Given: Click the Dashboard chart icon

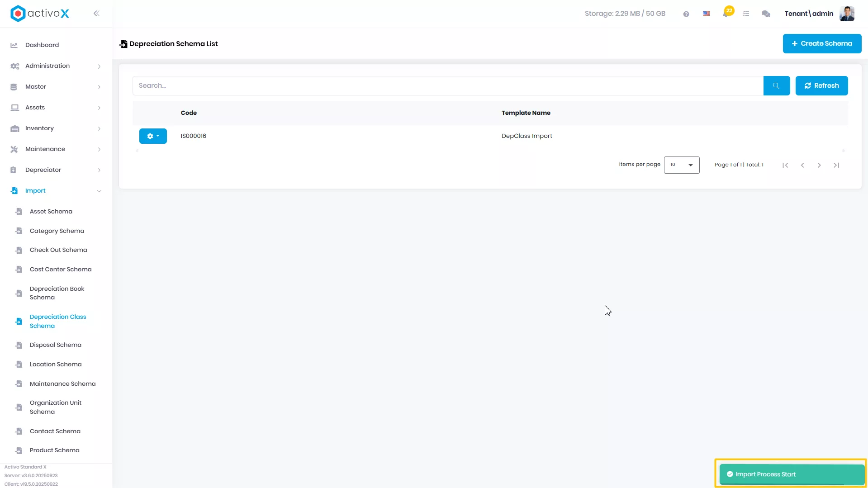Looking at the screenshot, I should [14, 45].
